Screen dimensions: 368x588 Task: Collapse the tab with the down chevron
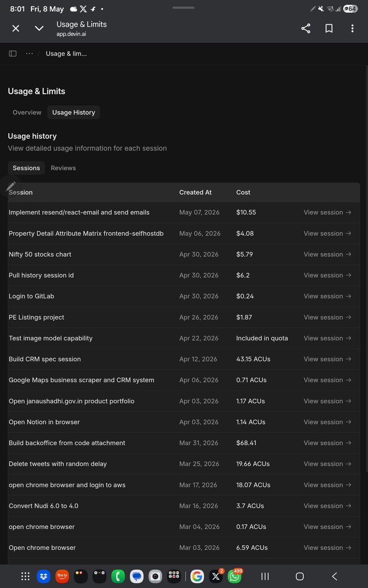point(39,28)
